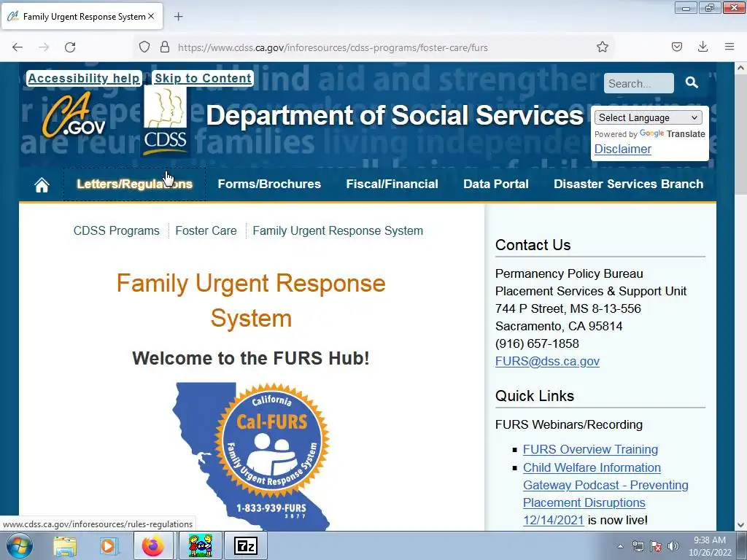Click the taskbar clock 9:38 AM
The height and width of the screenshot is (560, 747).
coord(709,540)
